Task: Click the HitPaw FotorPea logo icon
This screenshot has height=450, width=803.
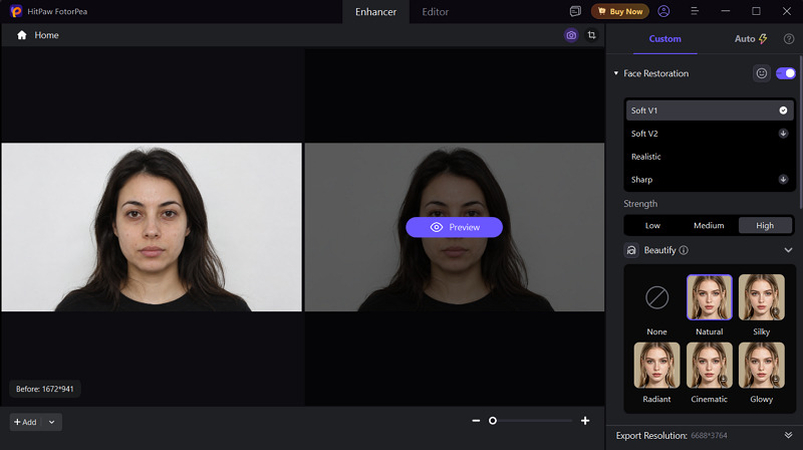Action: pyautogui.click(x=16, y=11)
